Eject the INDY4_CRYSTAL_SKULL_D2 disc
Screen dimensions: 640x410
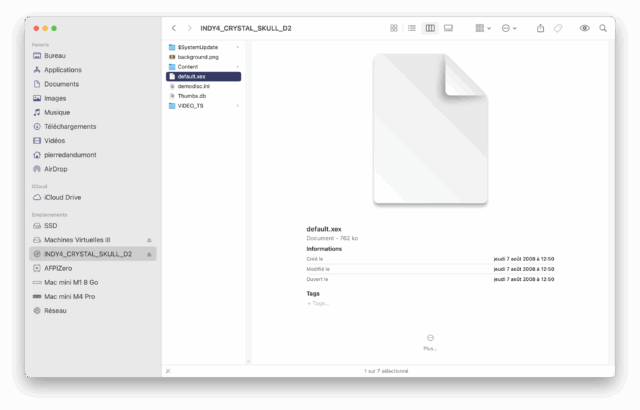click(x=149, y=254)
